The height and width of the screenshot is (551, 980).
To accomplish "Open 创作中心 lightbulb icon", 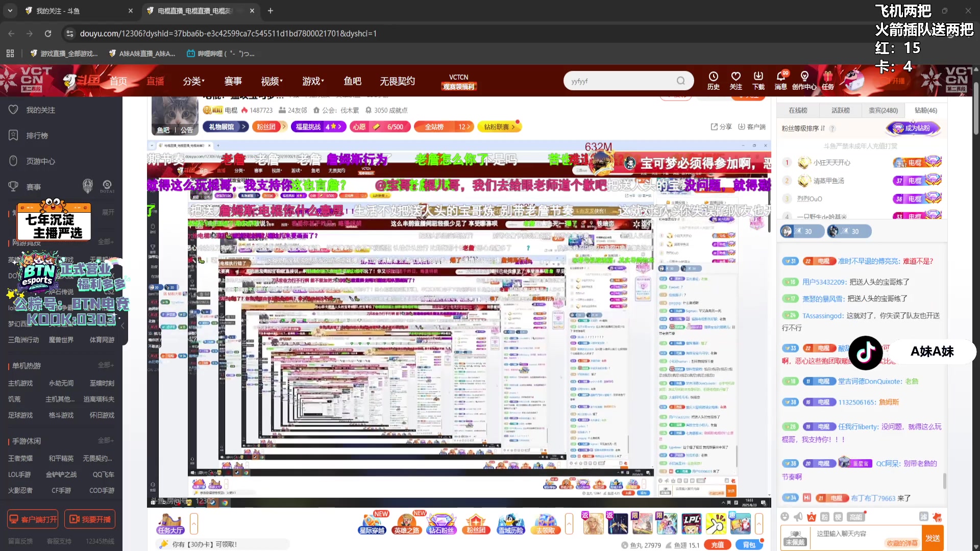I will (x=804, y=81).
